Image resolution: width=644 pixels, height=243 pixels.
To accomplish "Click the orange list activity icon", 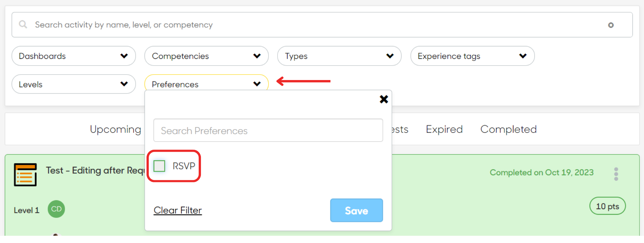I will 25,175.
